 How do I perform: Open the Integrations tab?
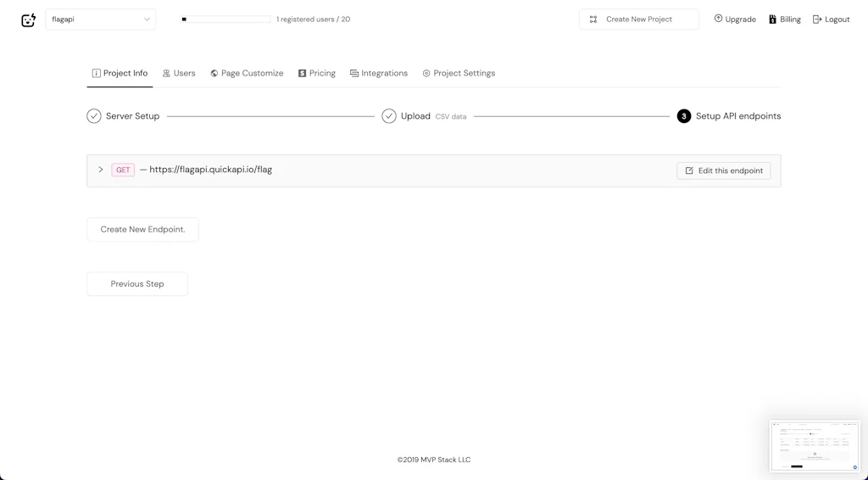[379, 73]
